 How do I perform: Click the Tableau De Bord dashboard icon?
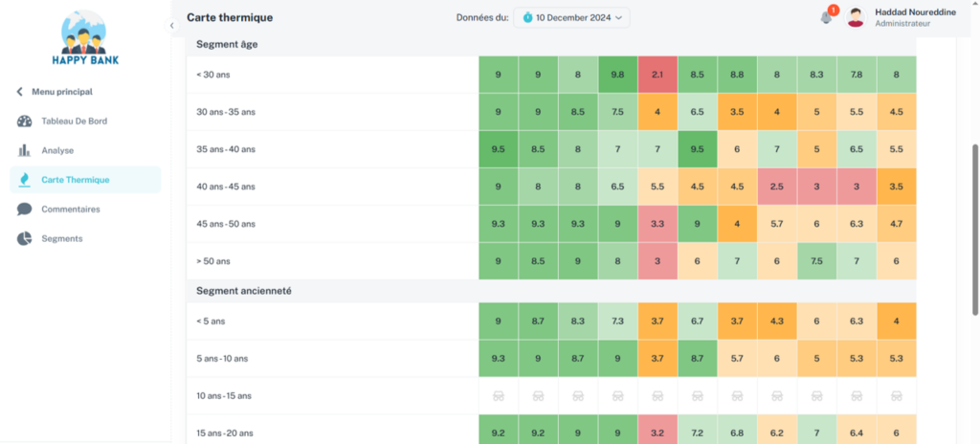(24, 122)
